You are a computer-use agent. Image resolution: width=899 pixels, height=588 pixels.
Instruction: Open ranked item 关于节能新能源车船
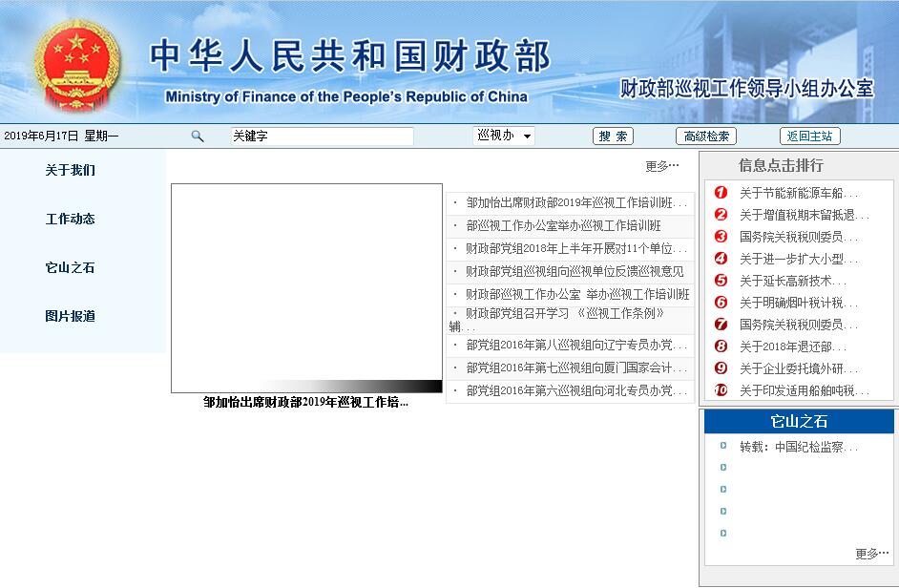[798, 194]
